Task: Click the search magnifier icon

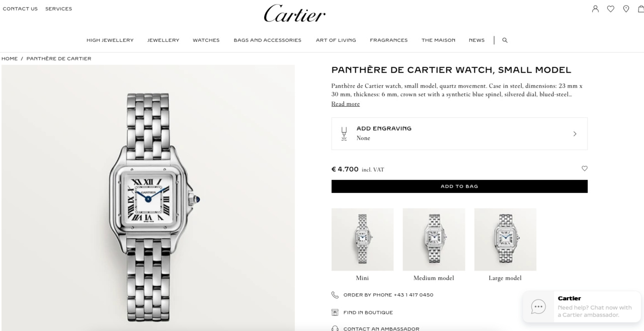Action: [x=505, y=40]
